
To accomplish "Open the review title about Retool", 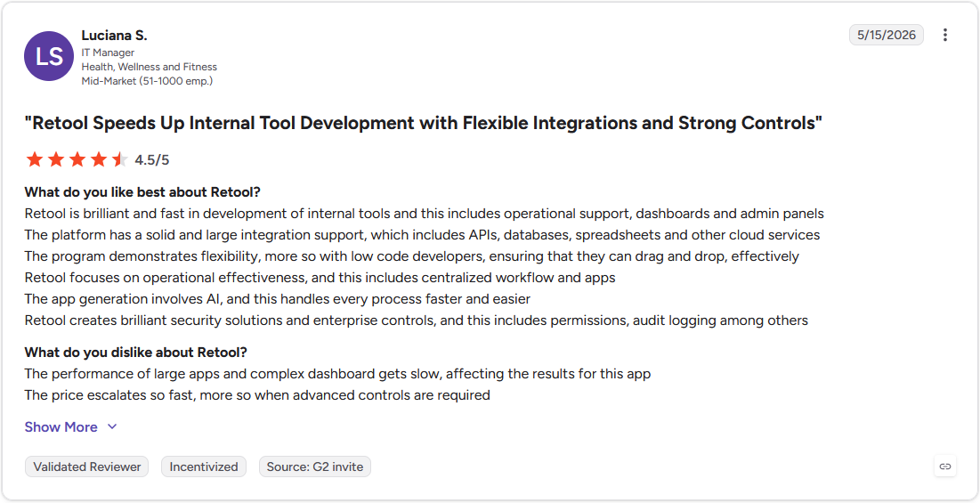I will tap(423, 123).
